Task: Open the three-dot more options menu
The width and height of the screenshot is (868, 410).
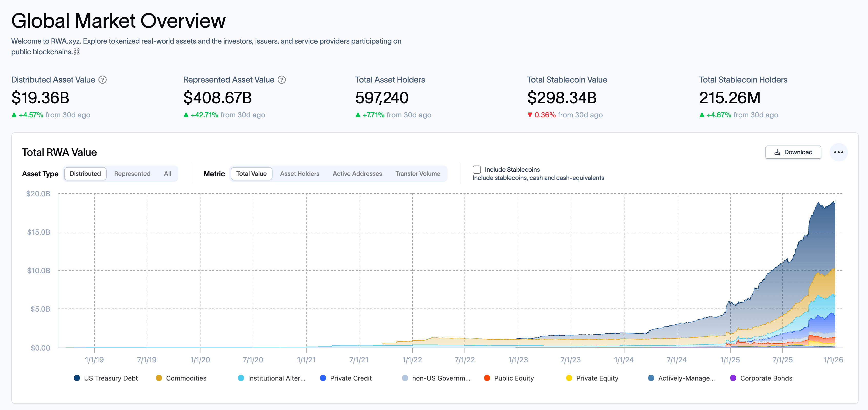Action: click(838, 152)
